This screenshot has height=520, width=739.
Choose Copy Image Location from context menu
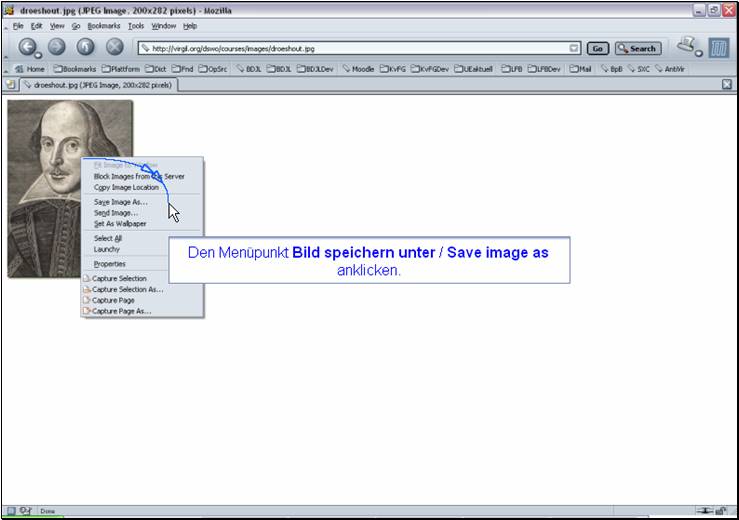tap(126, 187)
